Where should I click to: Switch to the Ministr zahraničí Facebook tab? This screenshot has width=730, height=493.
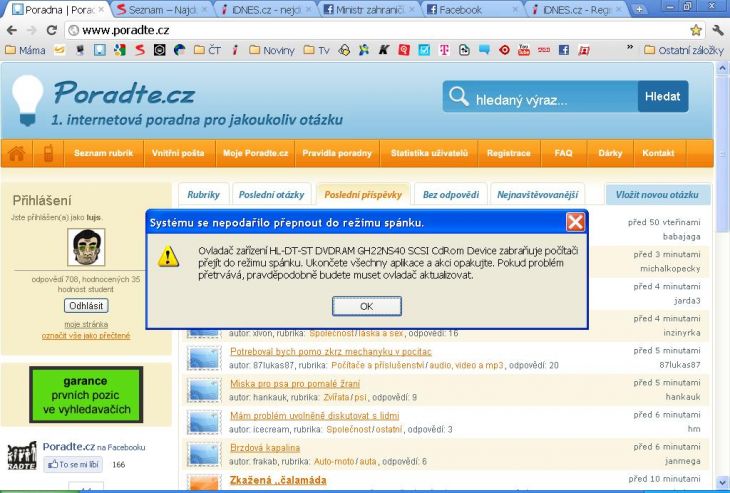click(x=368, y=9)
